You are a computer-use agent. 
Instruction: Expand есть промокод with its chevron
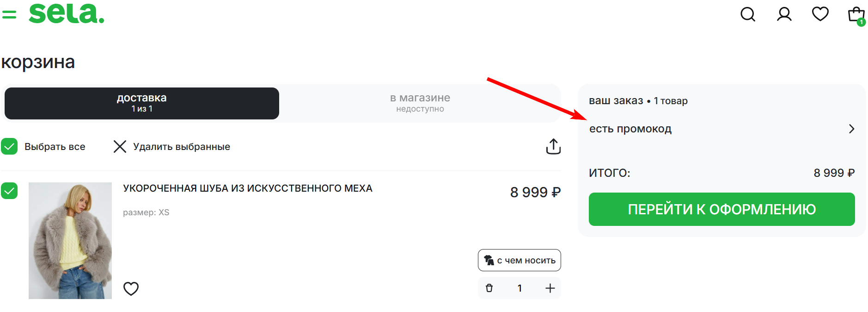tap(852, 129)
